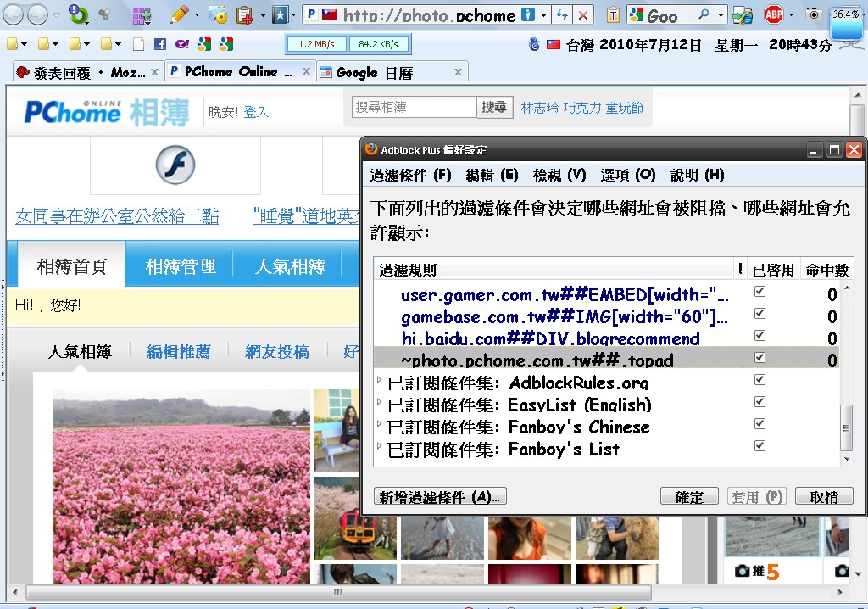Disable the EasyList (English) subscription checkbox

[759, 402]
